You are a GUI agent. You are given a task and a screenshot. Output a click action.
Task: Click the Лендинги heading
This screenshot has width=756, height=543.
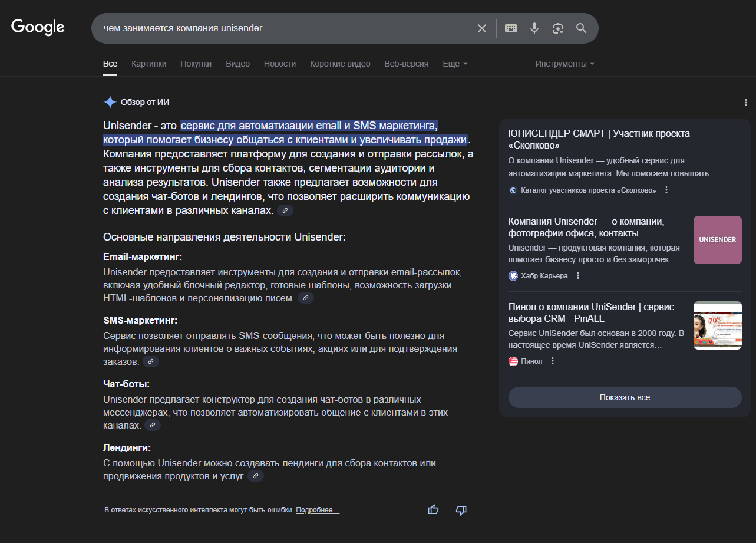[x=127, y=448]
